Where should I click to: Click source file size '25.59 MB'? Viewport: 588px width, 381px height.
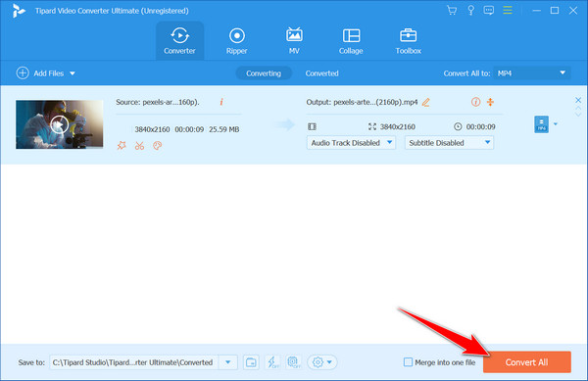click(223, 129)
